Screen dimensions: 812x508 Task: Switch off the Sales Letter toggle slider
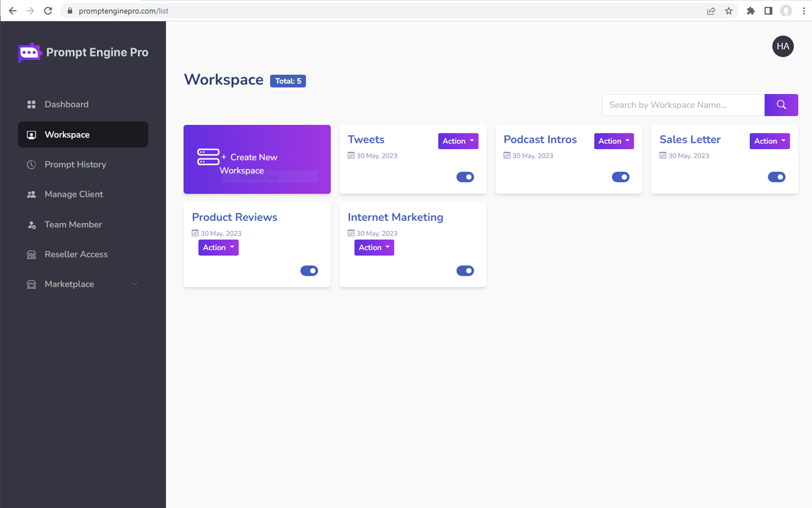tap(776, 177)
